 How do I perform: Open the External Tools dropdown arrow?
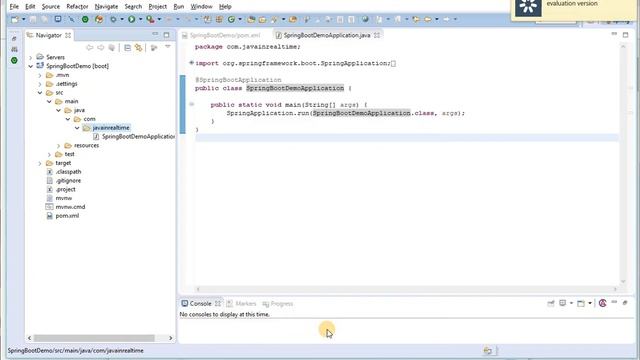click(159, 19)
